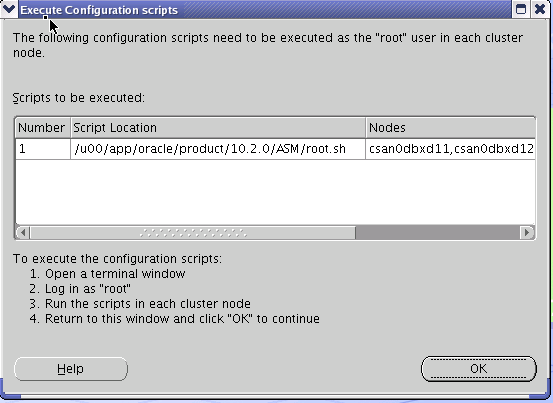The height and width of the screenshot is (403, 553).
Task: Select the Number column header
Action: tap(43, 128)
